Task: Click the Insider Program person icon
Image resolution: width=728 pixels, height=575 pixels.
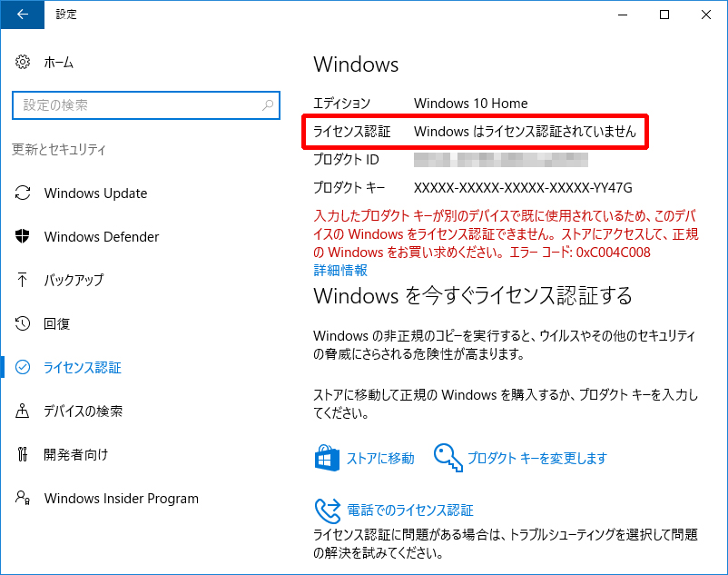Action: pos(23,498)
